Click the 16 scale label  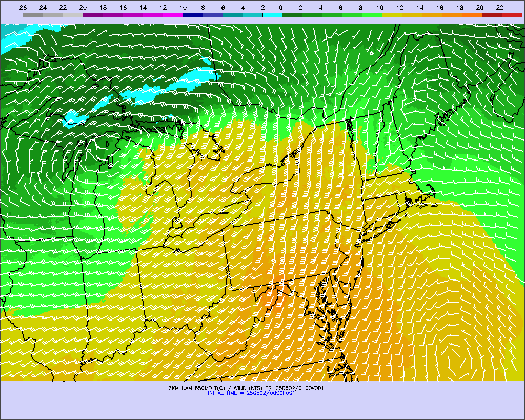point(440,8)
